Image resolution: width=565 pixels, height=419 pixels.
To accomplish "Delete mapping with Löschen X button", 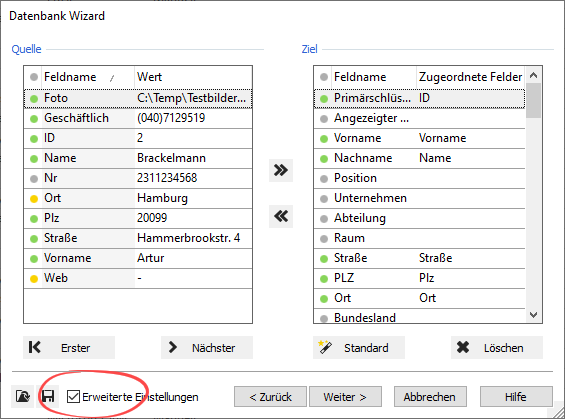I will coord(497,348).
